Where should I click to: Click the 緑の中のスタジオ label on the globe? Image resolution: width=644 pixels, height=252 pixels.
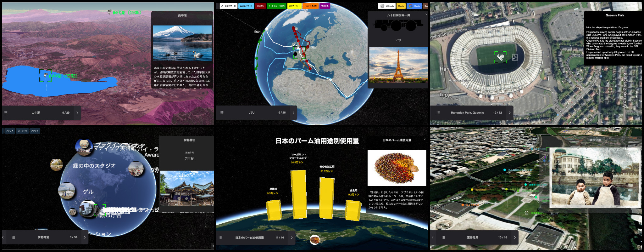[94, 166]
